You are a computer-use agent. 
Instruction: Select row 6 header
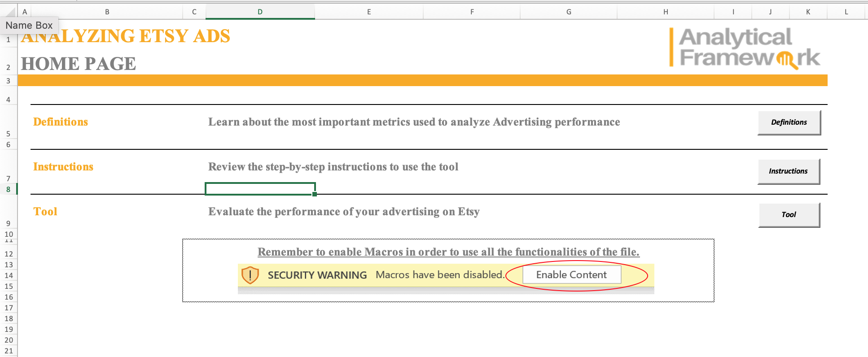pos(9,144)
